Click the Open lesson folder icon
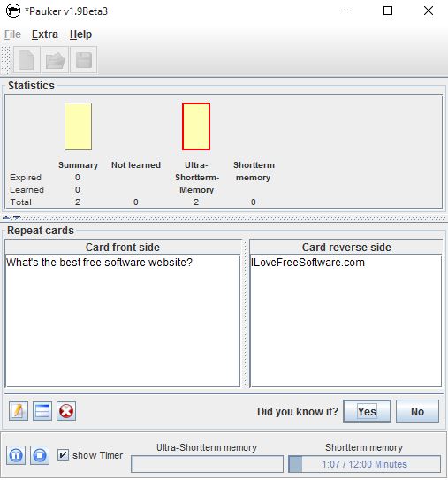 [55, 60]
